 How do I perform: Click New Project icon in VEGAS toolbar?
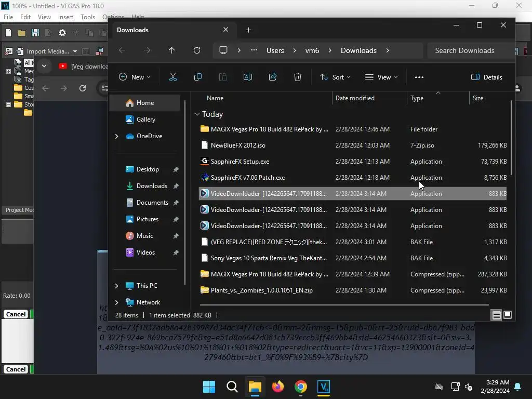click(x=8, y=33)
